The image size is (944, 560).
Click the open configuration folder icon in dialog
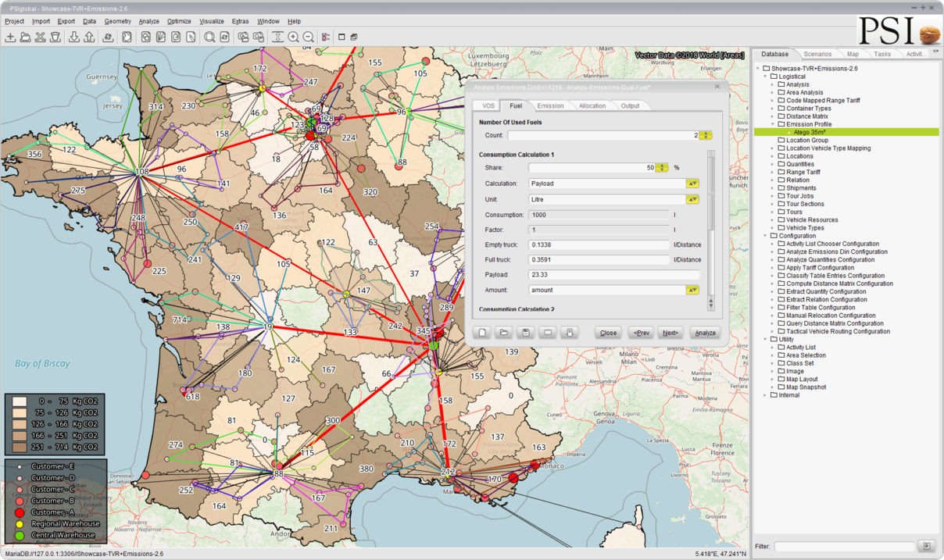coord(504,333)
